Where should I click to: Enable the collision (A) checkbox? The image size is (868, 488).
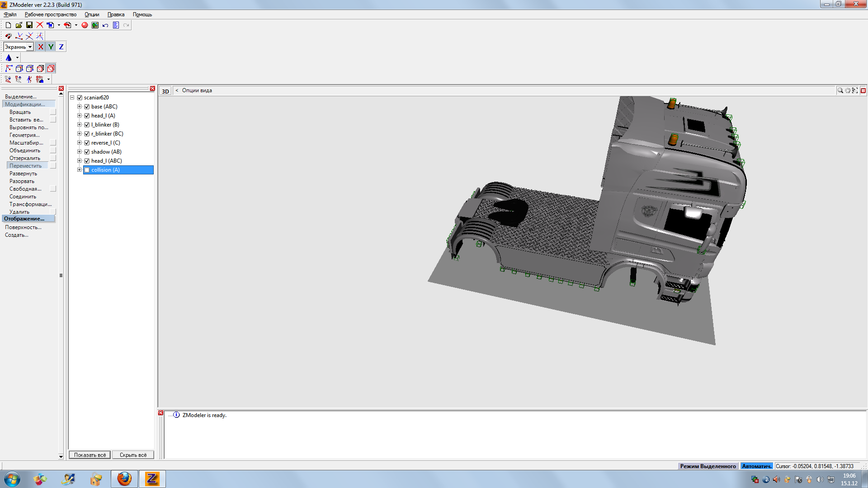coord(87,170)
